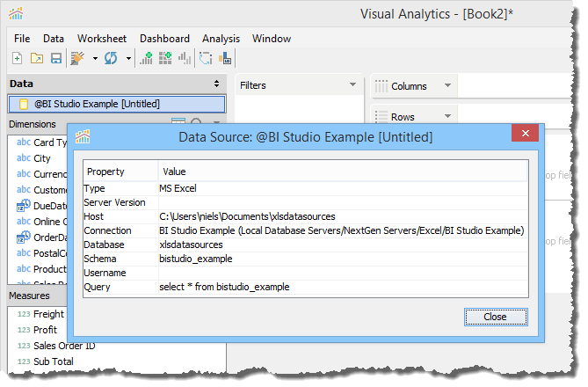Click the new worksheet chart-plus icon
The image size is (588, 387).
[147, 59]
